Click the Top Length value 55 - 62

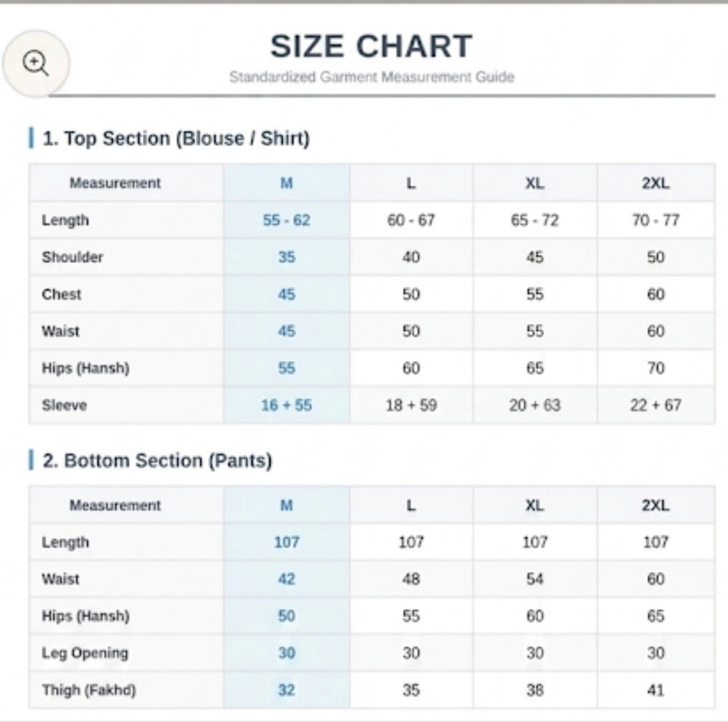[x=286, y=220]
